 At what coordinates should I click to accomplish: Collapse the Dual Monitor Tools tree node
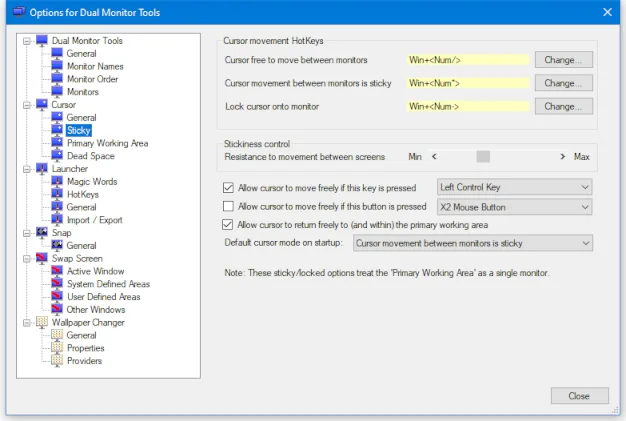click(27, 41)
